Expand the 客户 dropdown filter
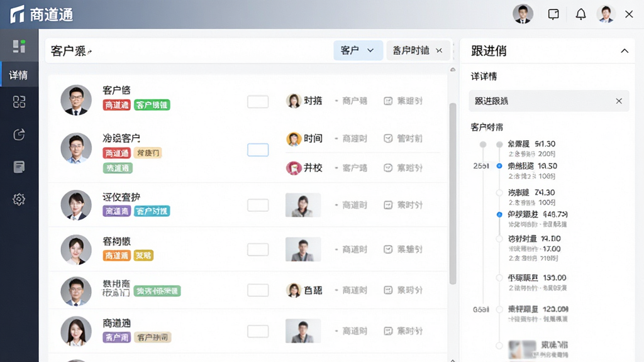Image resolution: width=644 pixels, height=362 pixels. (x=358, y=50)
